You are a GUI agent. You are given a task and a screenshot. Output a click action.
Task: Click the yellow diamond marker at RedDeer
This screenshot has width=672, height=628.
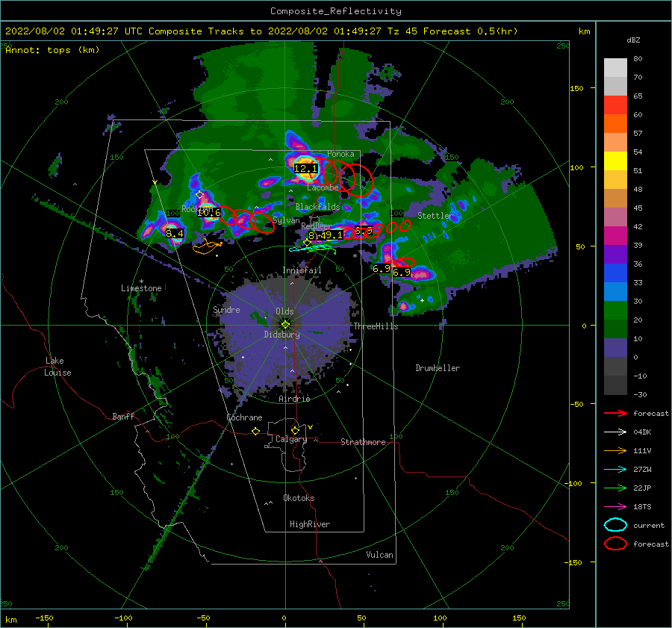307,243
